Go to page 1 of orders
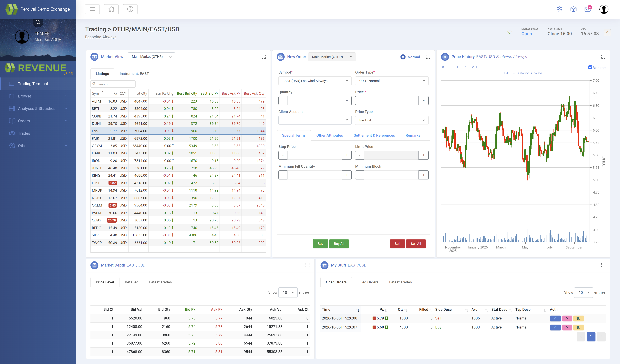Screen dimensions: 620x364 coord(591,337)
